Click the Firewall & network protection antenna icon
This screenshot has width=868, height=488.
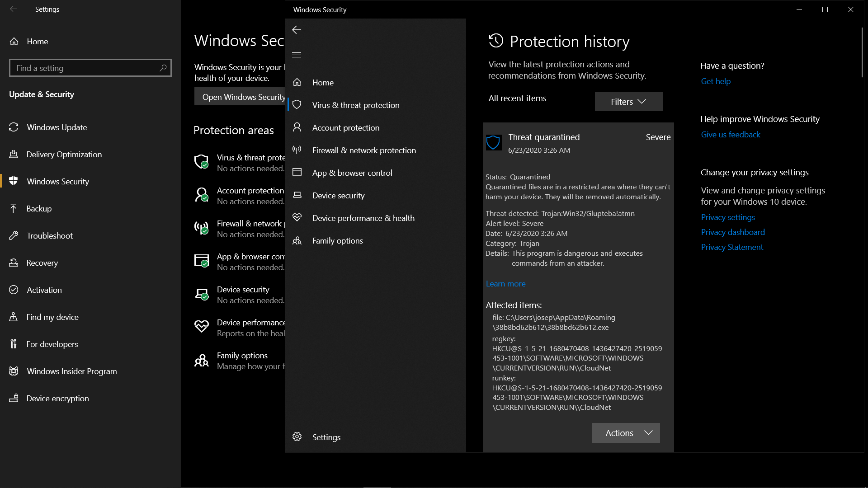[x=297, y=150]
